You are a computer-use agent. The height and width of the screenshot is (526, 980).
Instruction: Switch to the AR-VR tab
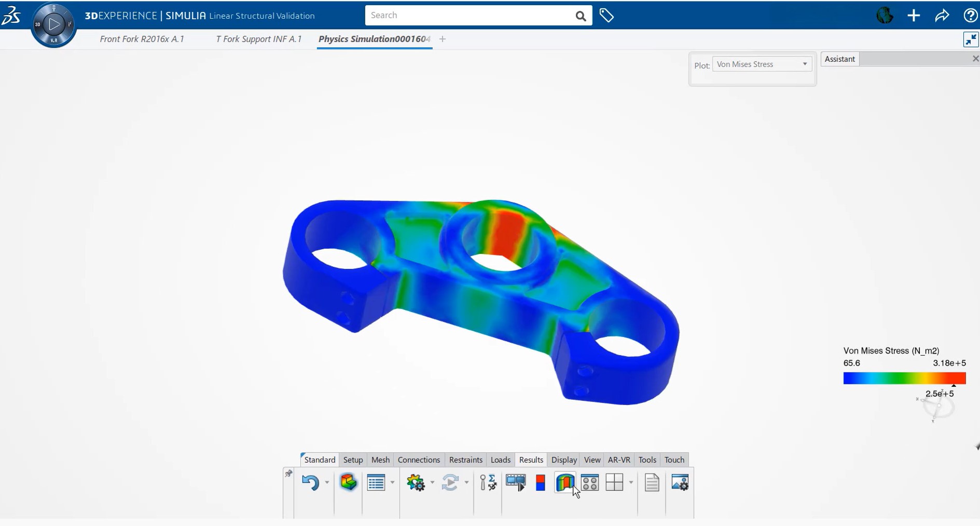[x=619, y=460]
